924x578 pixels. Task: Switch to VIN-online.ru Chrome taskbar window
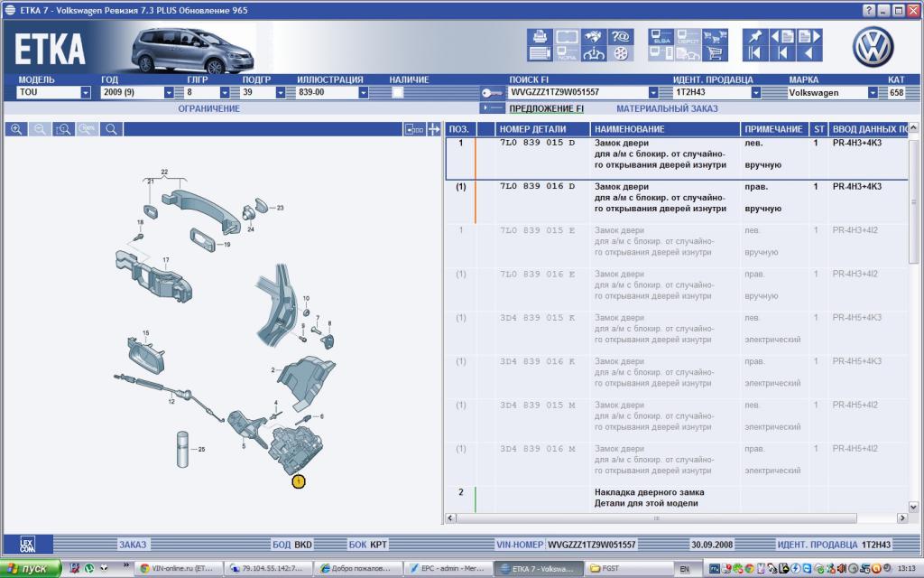point(178,569)
